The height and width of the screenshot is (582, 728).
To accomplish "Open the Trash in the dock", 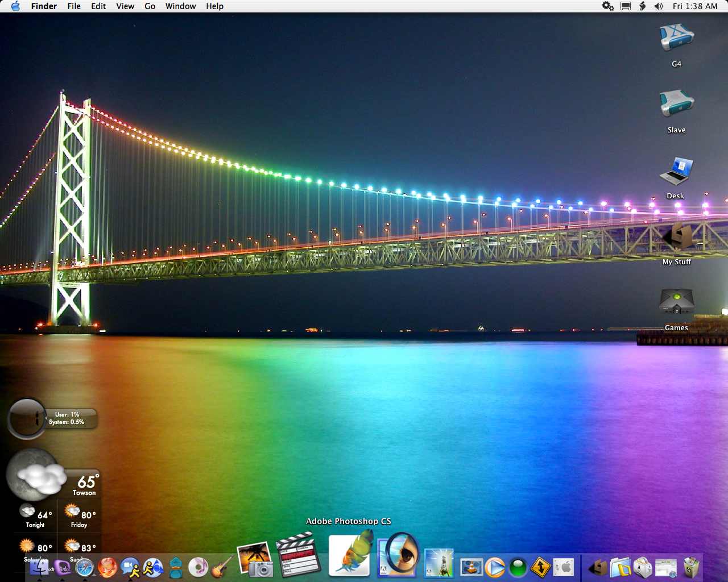I will tap(691, 567).
